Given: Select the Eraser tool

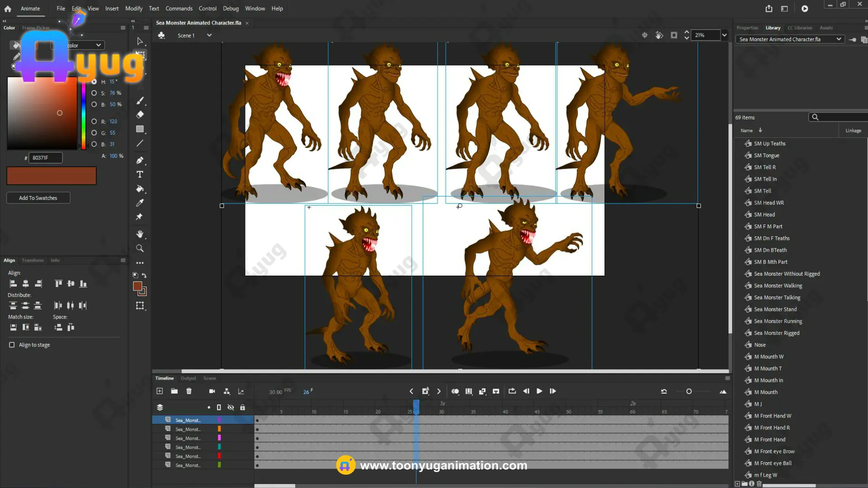Looking at the screenshot, I should [140, 115].
